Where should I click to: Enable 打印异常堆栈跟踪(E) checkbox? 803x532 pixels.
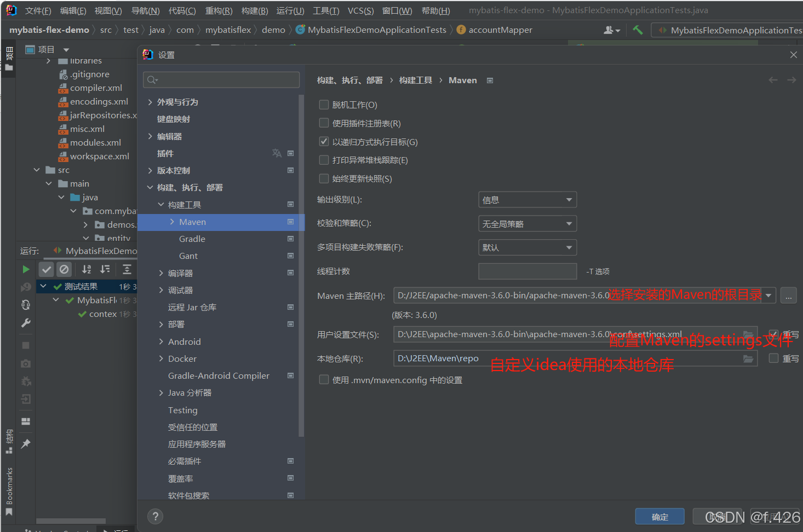[x=324, y=160]
